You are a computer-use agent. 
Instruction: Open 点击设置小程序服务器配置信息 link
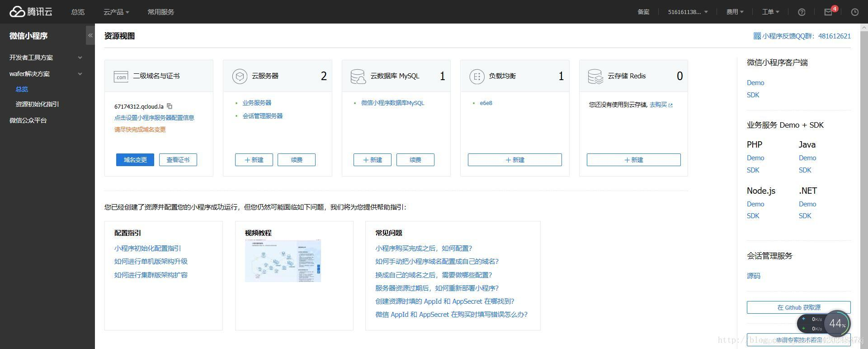(154, 118)
